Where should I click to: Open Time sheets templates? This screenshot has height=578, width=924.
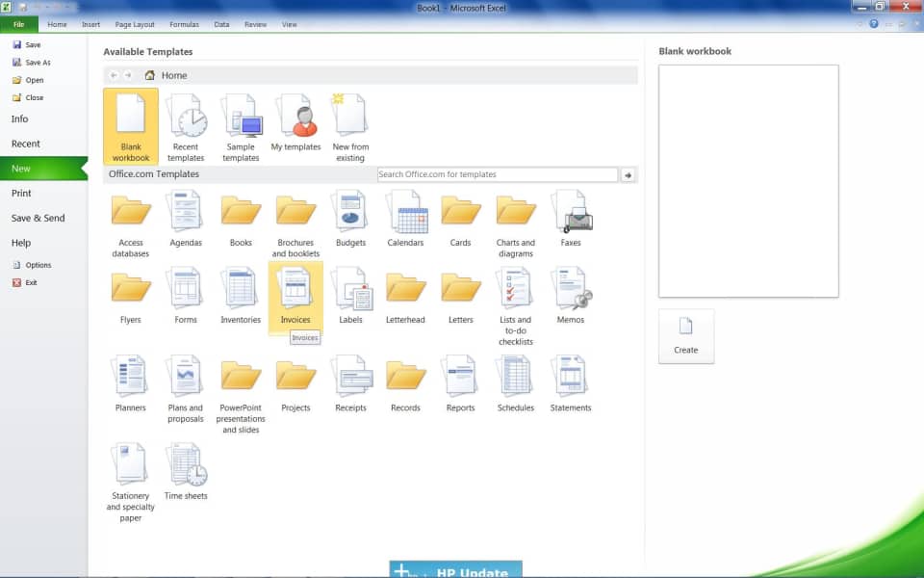click(185, 472)
